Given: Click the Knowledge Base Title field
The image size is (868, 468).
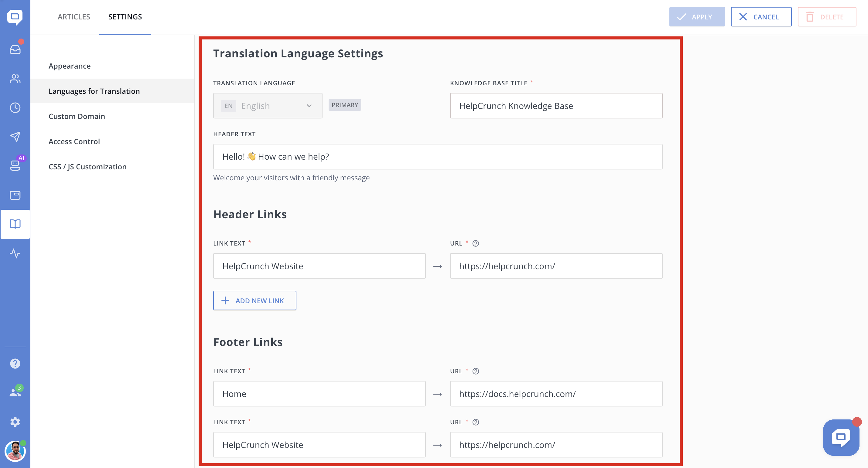Looking at the screenshot, I should point(556,106).
